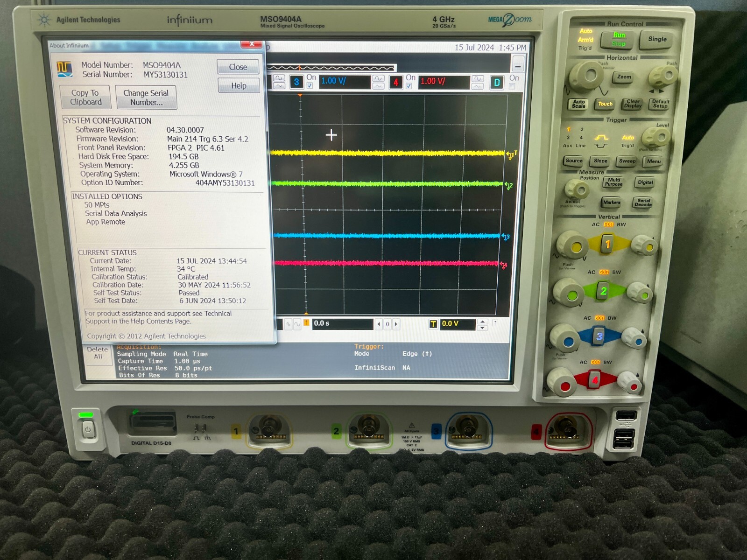Click the channel 3 1.00 V/ scale field

[345, 82]
